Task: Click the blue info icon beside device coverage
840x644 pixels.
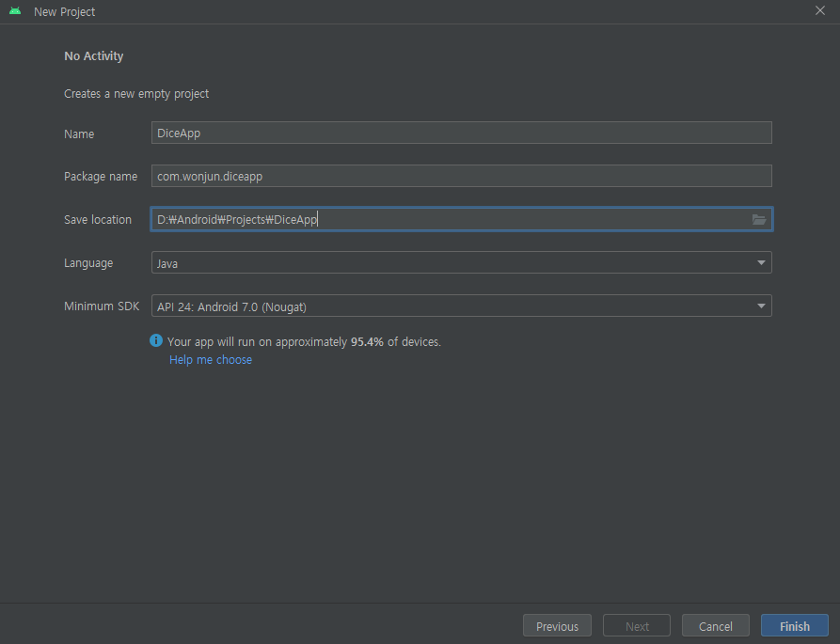Action: [x=156, y=341]
